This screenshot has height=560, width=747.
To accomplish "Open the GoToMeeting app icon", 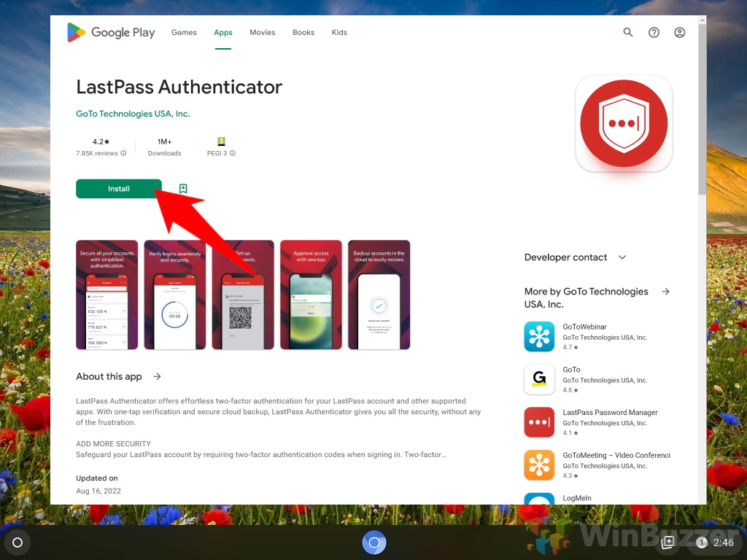I will pyautogui.click(x=539, y=465).
